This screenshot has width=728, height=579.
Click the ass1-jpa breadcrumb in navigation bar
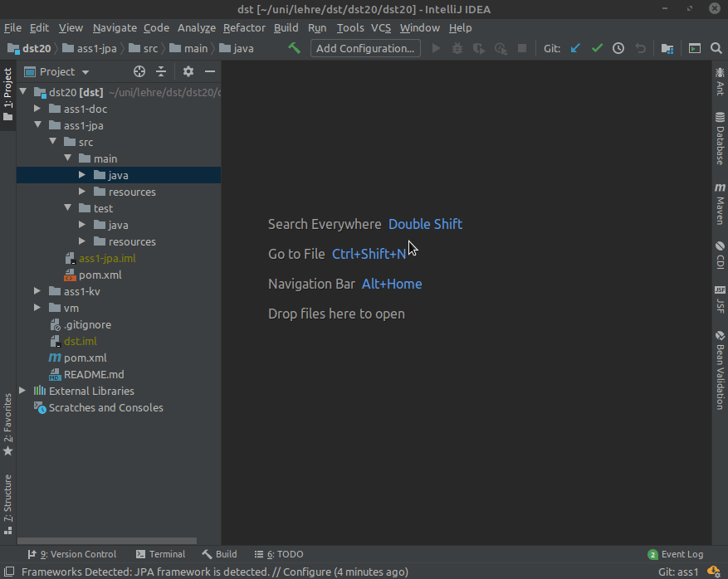click(90, 48)
